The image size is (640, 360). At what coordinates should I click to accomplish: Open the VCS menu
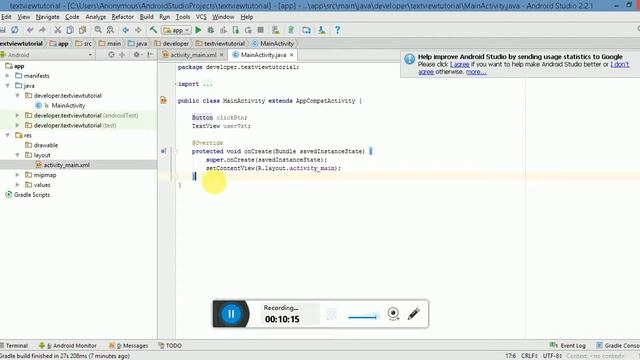coord(201,17)
